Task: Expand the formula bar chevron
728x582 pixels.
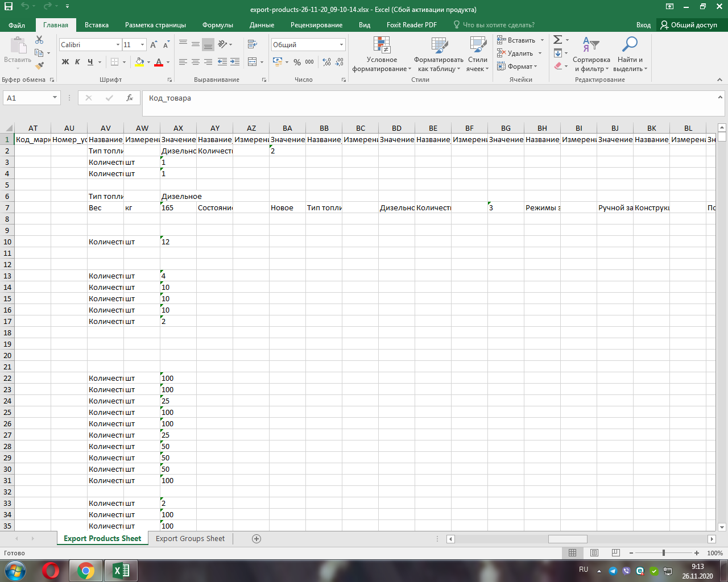Action: [x=720, y=98]
